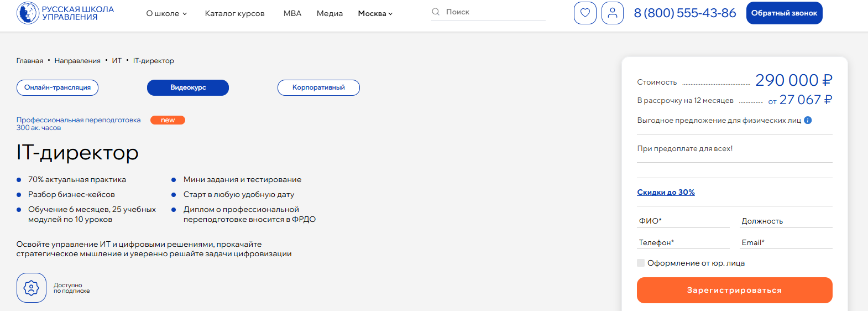Image resolution: width=868 pixels, height=311 pixels.
Task: Select the "Онлайн-трансляция" format tab
Action: pos(57,87)
